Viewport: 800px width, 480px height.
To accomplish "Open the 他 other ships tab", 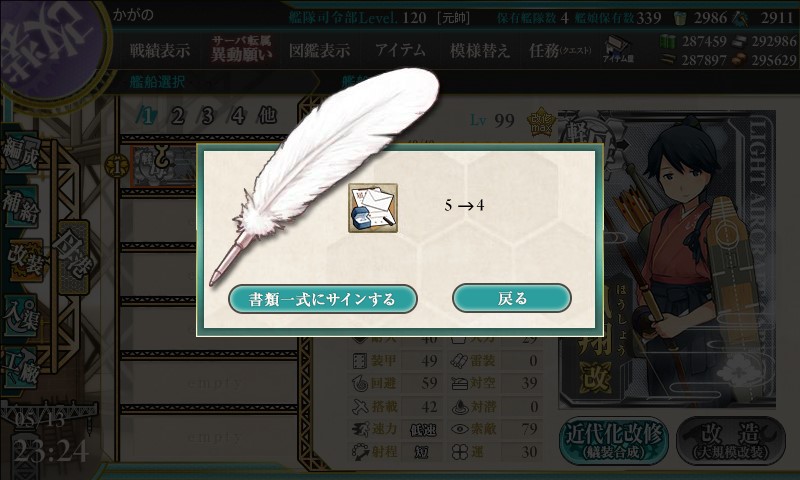I will pos(268,116).
